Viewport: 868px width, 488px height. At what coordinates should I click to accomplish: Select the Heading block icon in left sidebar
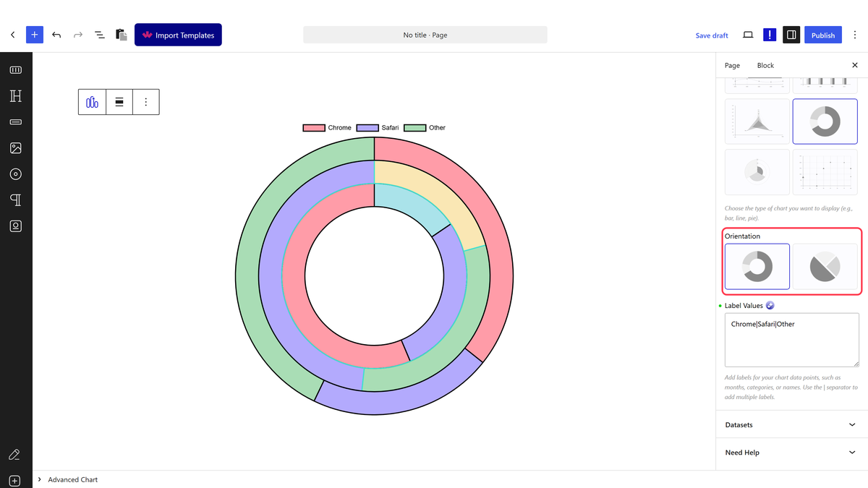pyautogui.click(x=16, y=96)
